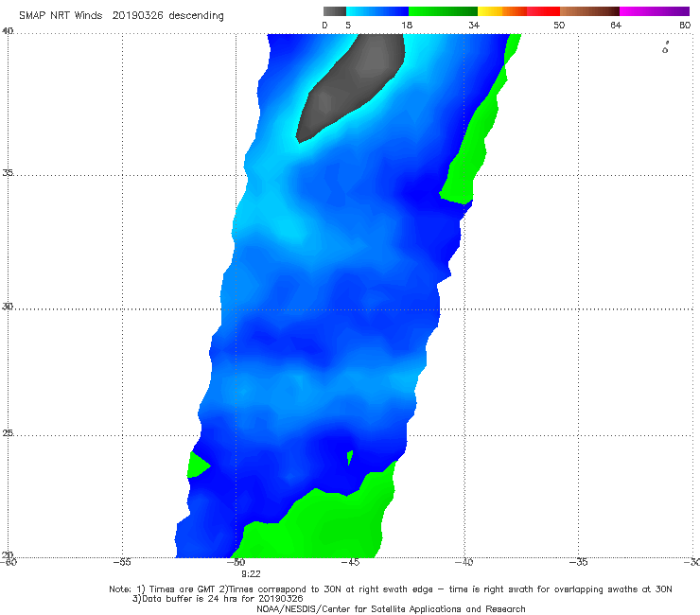The width and height of the screenshot is (700, 615).
Task: Click the NOAA/NESDIS credit line
Action: click(x=391, y=608)
